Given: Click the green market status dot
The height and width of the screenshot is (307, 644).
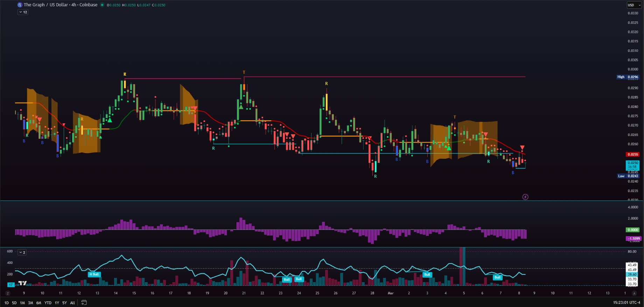Looking at the screenshot, I should [102, 5].
